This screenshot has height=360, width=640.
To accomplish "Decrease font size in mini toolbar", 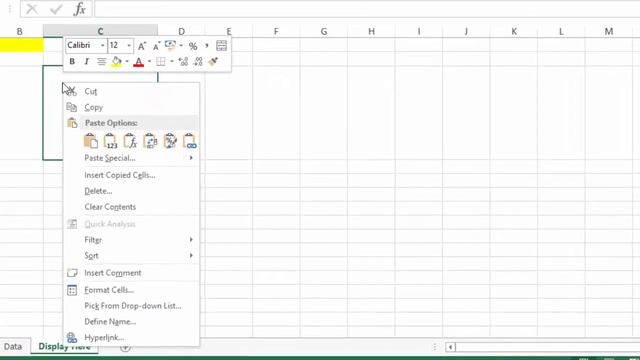I will pos(156,46).
